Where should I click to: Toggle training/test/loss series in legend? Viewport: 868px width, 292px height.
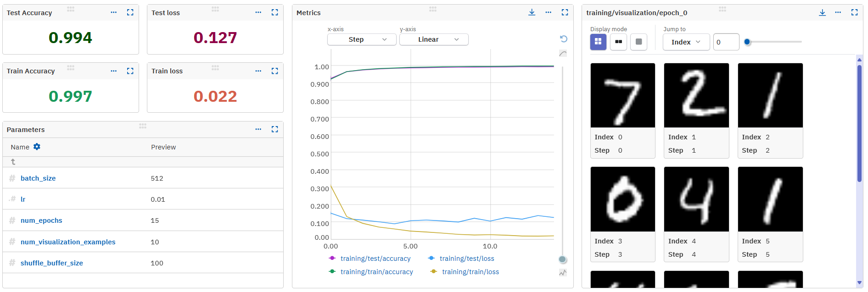(x=461, y=259)
